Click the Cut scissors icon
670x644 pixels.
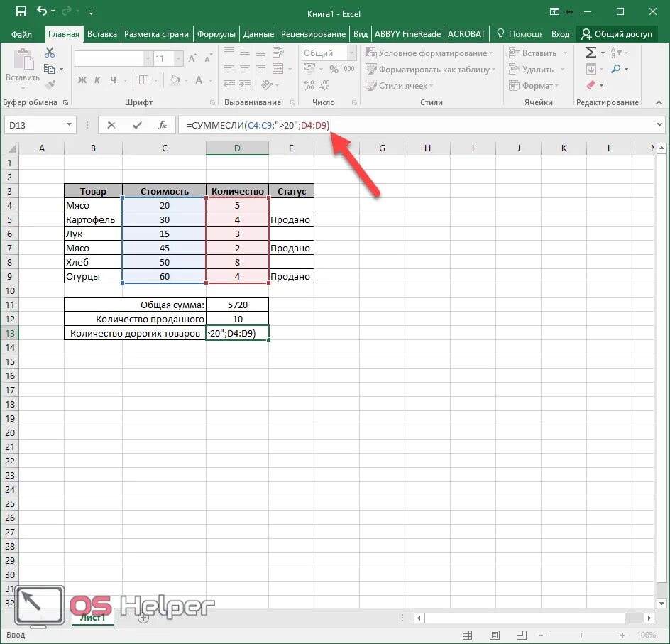coord(50,53)
